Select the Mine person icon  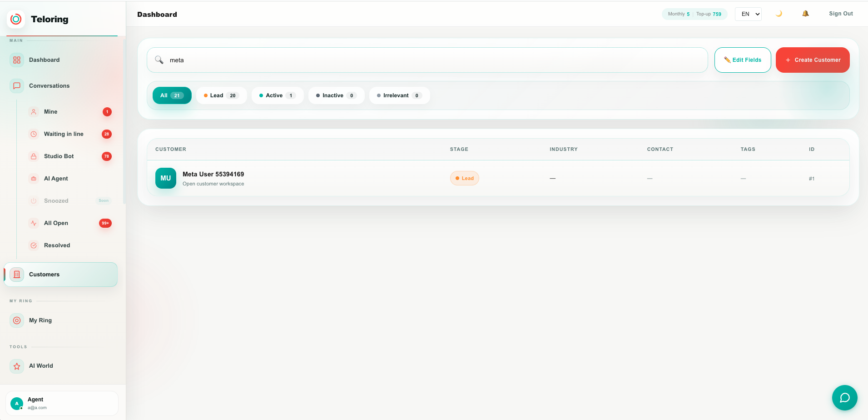(34, 112)
